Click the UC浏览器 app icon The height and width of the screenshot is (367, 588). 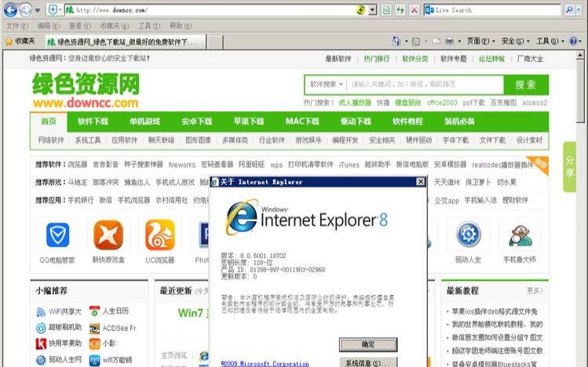coord(159,234)
